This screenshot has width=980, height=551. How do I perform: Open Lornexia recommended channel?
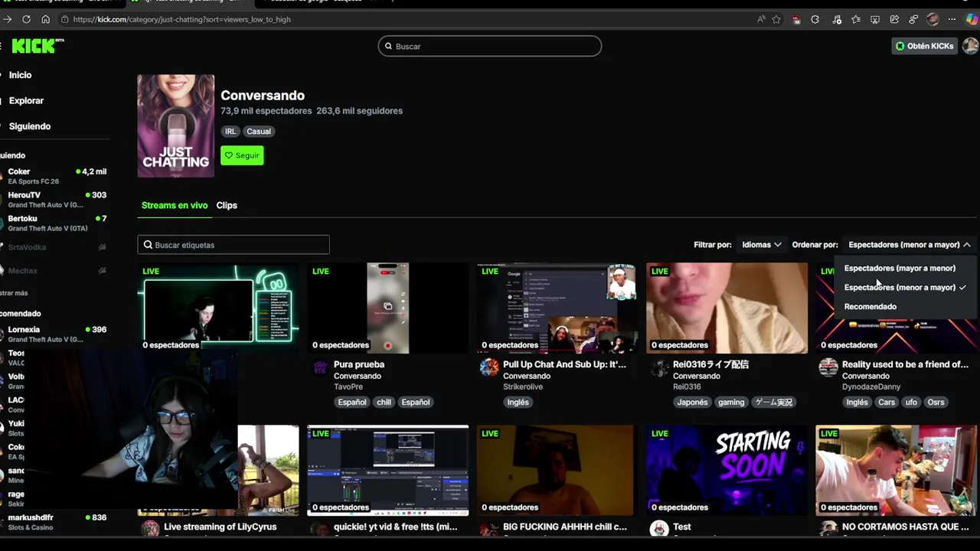55,334
